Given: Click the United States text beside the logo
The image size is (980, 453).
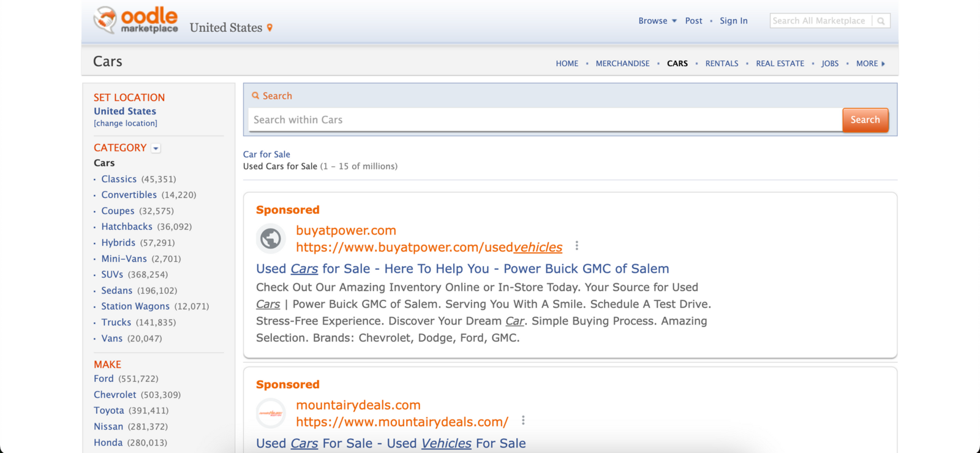Looking at the screenshot, I should point(226,28).
